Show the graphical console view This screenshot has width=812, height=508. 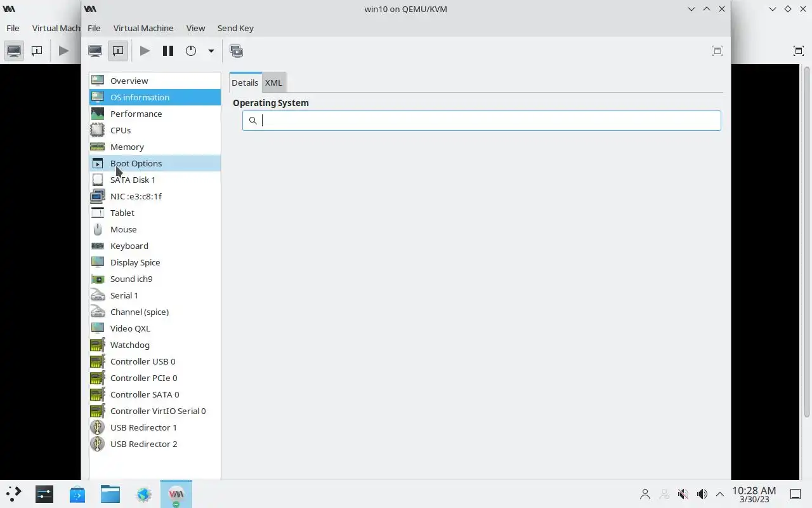[95, 51]
